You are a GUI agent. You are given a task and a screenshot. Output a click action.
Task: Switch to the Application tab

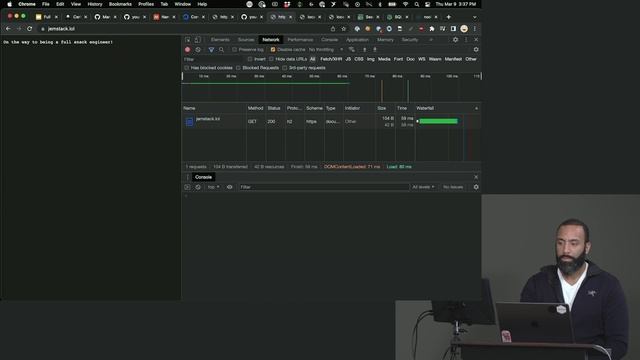point(358,40)
